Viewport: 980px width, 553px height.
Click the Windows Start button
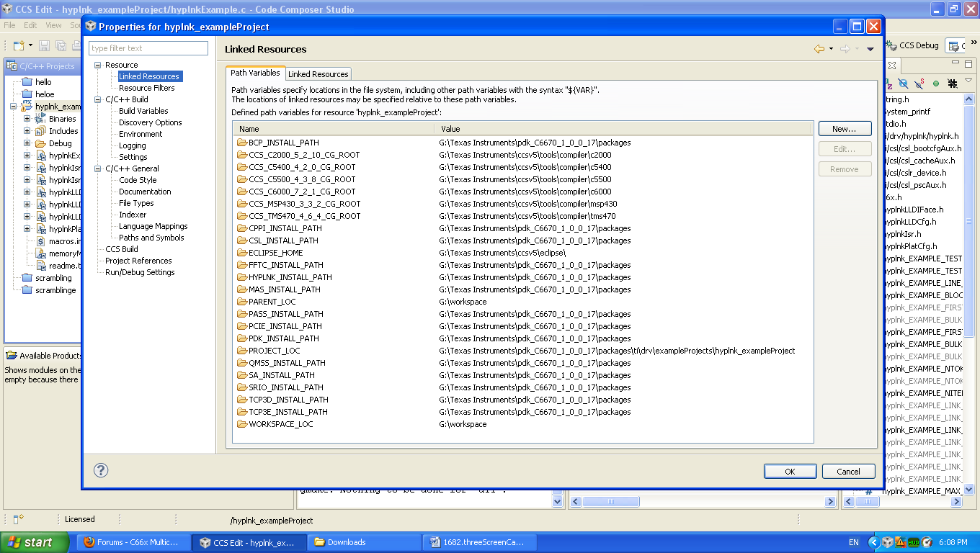[x=35, y=542]
